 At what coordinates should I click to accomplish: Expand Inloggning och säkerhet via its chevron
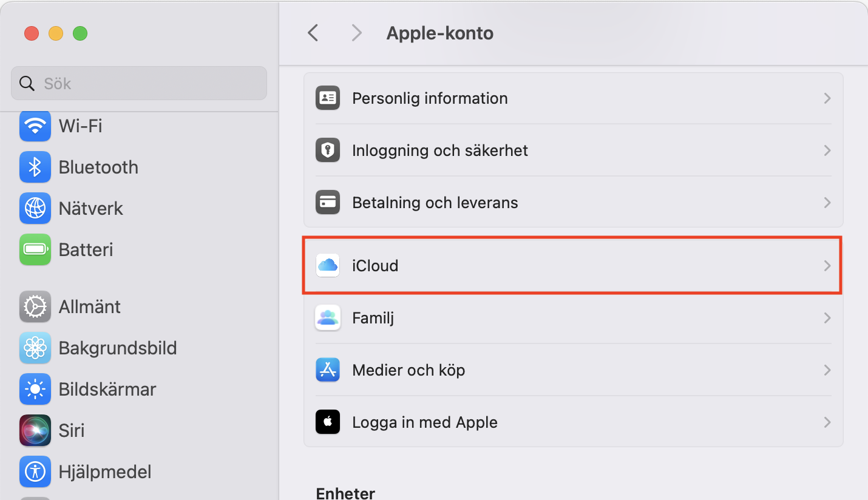pos(827,150)
